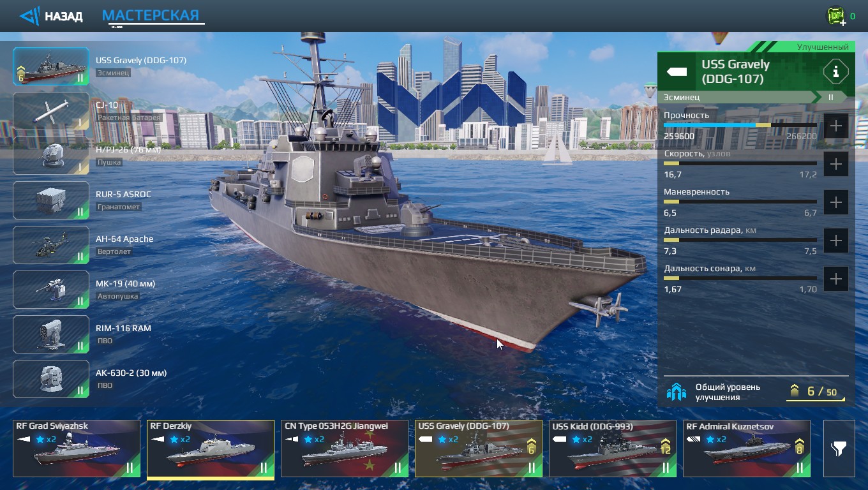
Task: Upgrade Прочность with plus button
Action: (836, 126)
